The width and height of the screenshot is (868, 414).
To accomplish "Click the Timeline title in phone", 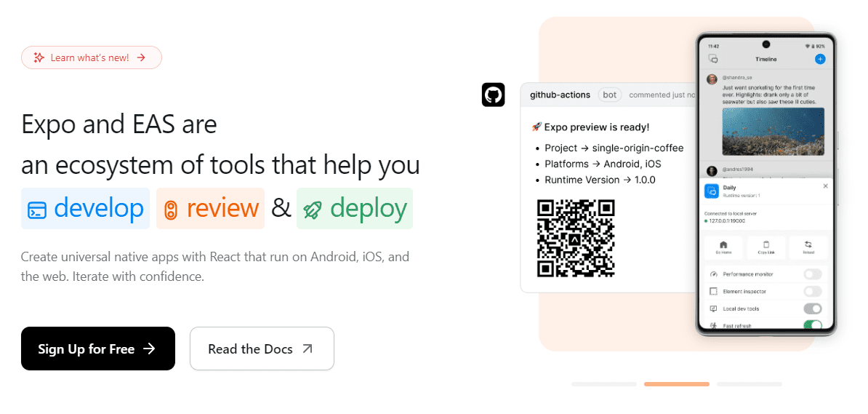I will 765,60.
